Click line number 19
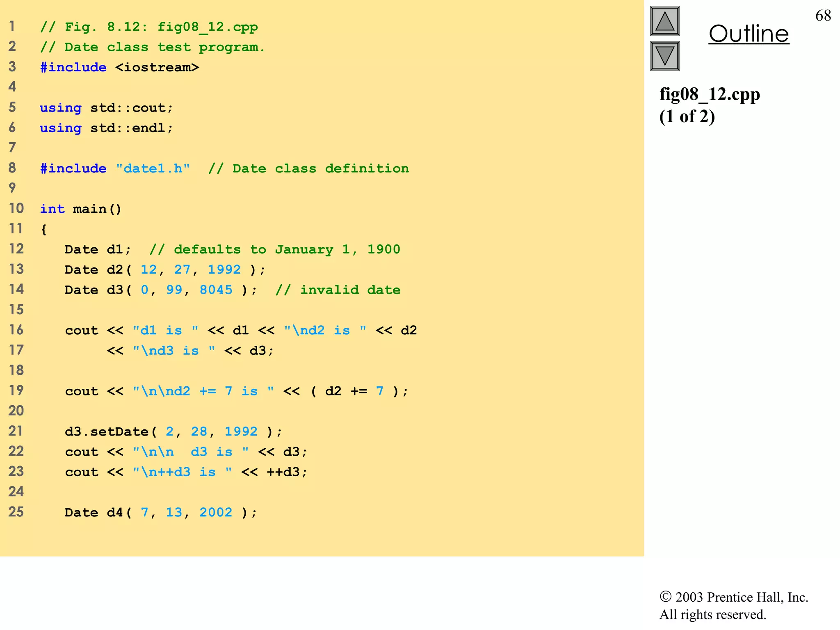Viewport: 840px width, 630px height. point(16,390)
